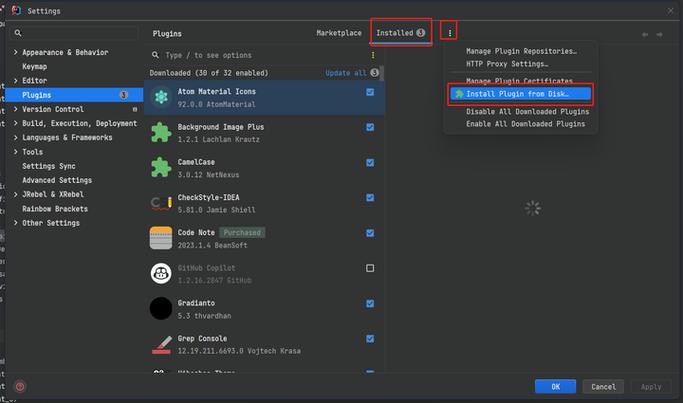This screenshot has width=683, height=403.
Task: Choose Install Plugin from Disk menu item
Action: pyautogui.click(x=517, y=94)
